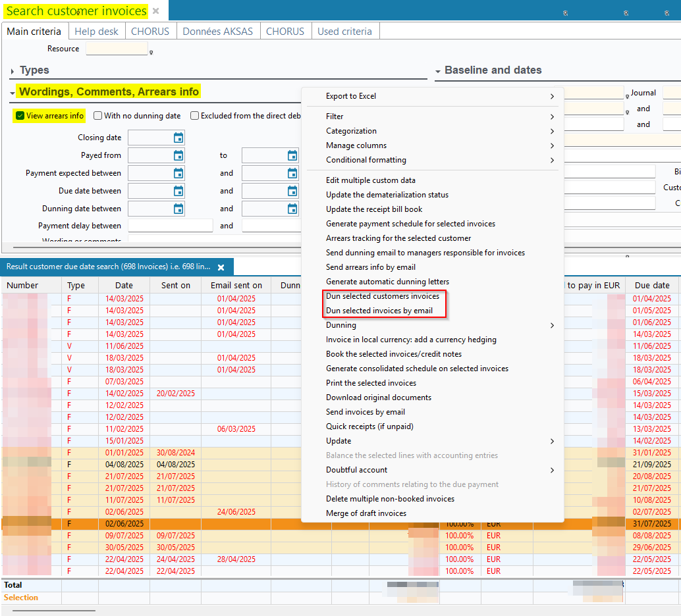Open Dunning date between start calendar
The image size is (681, 616).
[178, 209]
